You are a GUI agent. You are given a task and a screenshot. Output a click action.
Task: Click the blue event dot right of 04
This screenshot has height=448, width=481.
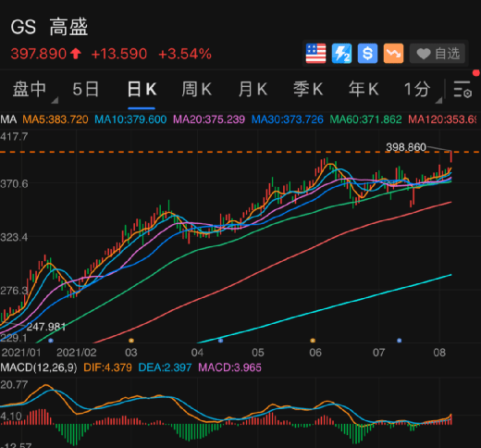pos(220,341)
